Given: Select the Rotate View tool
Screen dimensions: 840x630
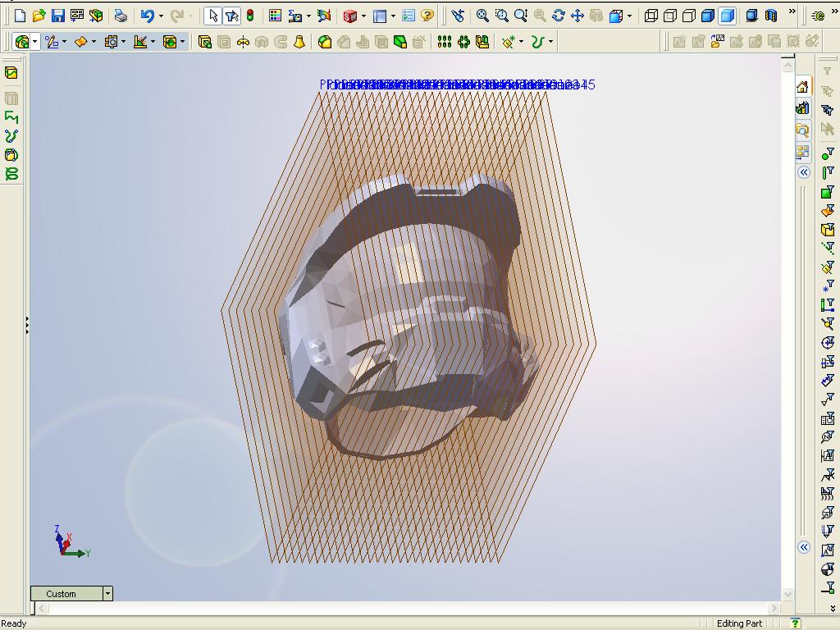Looking at the screenshot, I should coord(558,16).
